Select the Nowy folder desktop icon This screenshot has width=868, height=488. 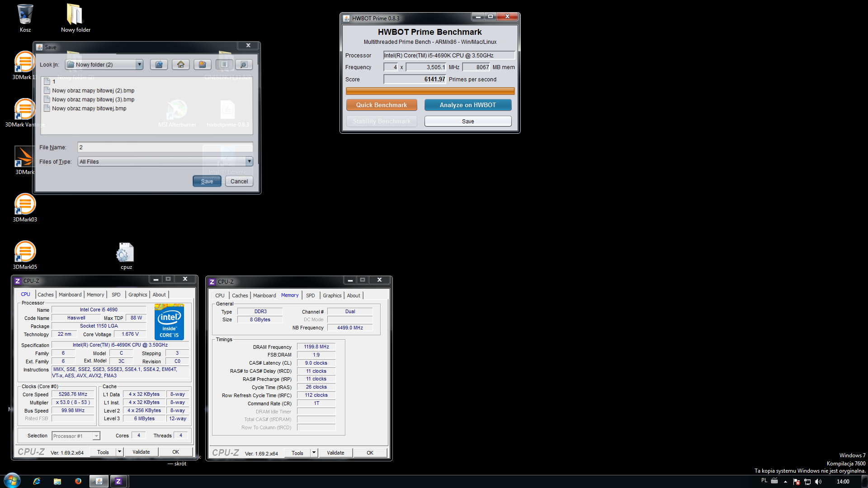75,18
